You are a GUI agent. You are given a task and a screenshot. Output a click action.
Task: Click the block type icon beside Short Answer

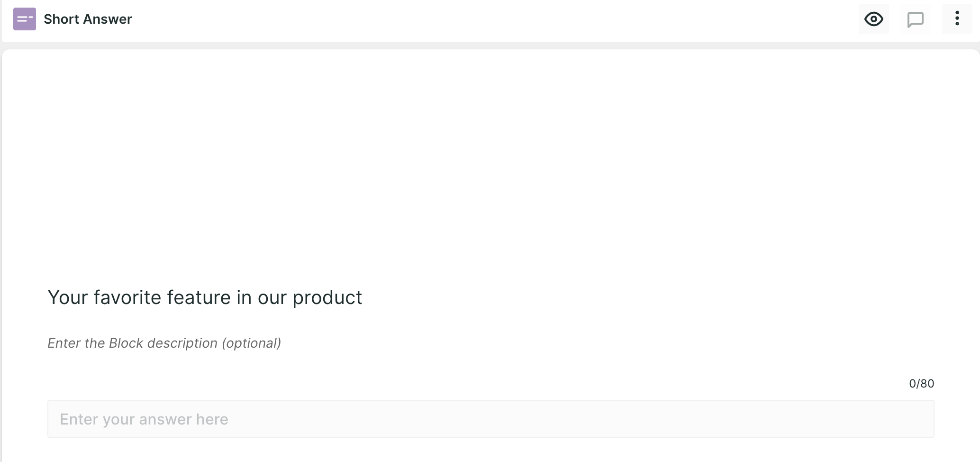(25, 19)
